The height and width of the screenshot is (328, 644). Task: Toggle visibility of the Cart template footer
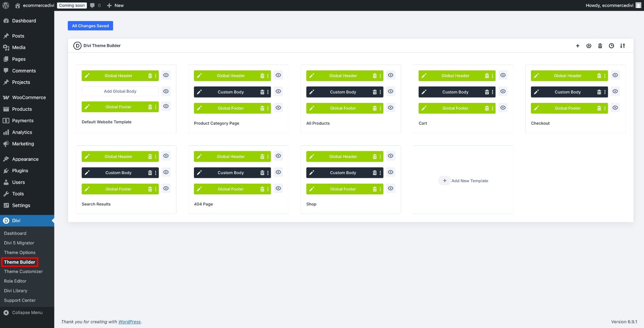(503, 108)
